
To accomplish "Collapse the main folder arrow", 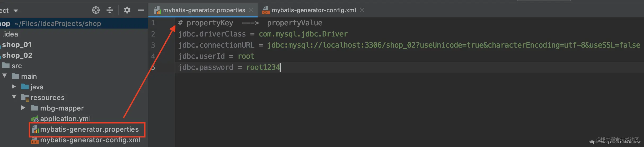I will (5, 76).
